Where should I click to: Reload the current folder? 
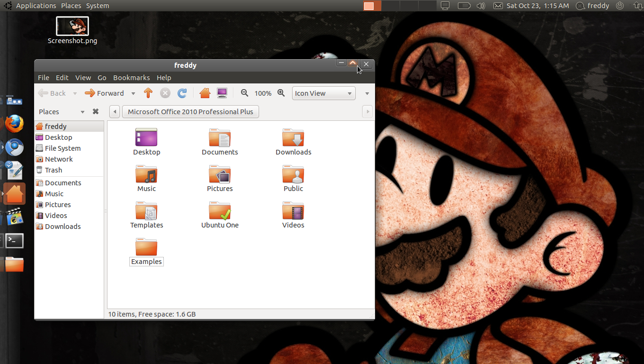pos(182,93)
